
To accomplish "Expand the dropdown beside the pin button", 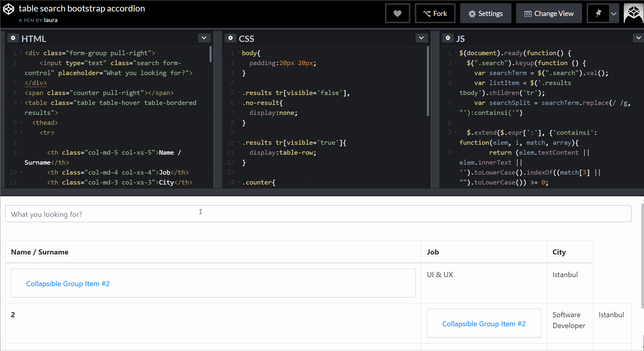I will [x=614, y=14].
